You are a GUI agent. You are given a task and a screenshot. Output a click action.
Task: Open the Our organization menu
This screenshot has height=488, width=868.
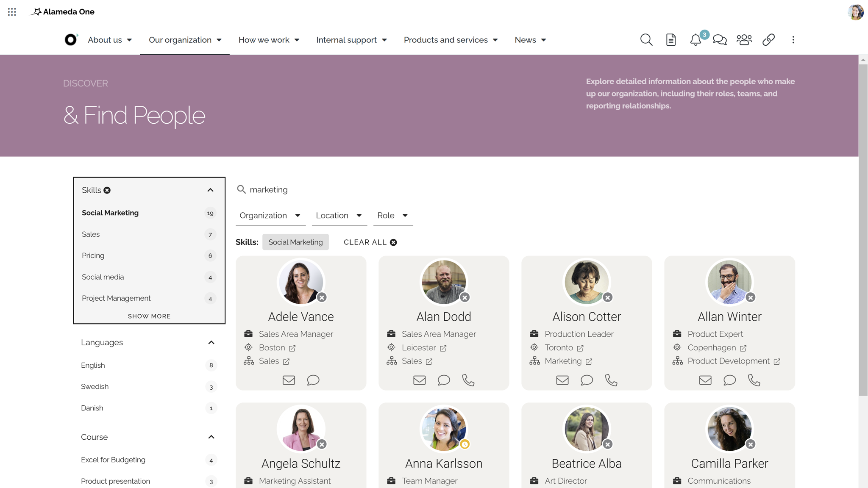[185, 40]
